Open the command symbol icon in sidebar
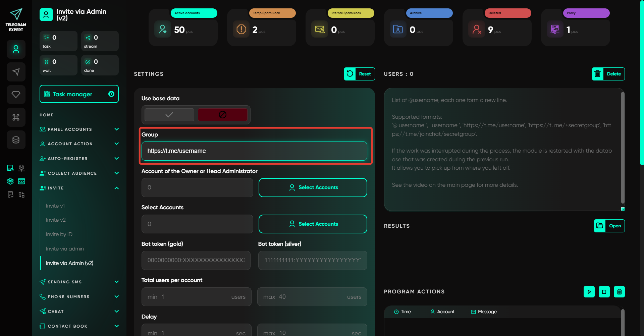 (x=16, y=117)
